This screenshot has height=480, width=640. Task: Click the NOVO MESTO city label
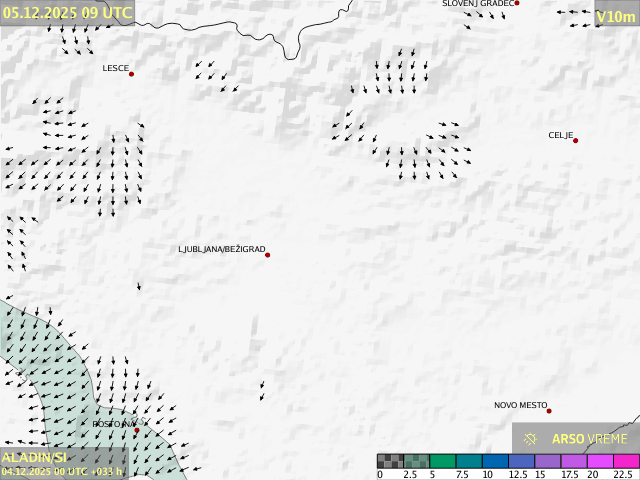coord(520,405)
